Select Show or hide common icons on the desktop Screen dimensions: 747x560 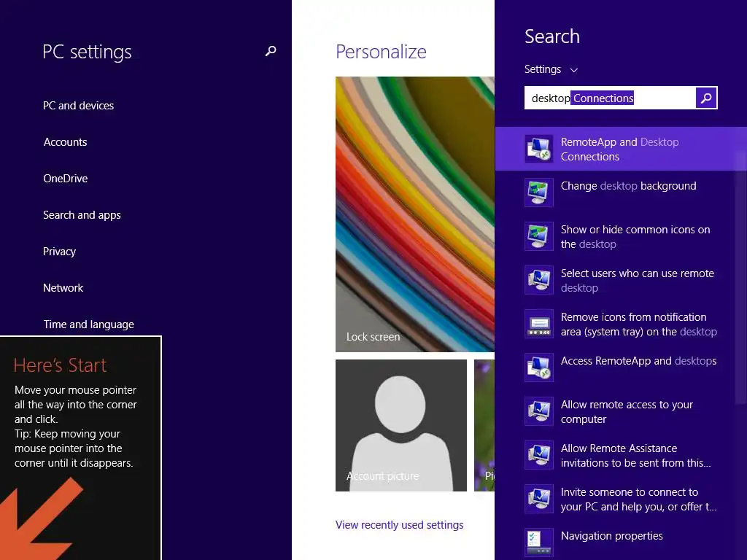pyautogui.click(x=621, y=236)
